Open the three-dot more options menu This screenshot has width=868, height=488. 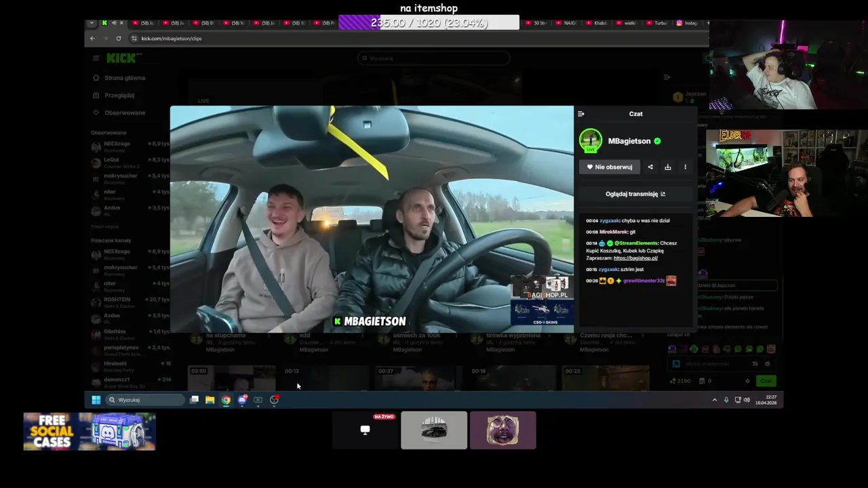click(x=685, y=167)
